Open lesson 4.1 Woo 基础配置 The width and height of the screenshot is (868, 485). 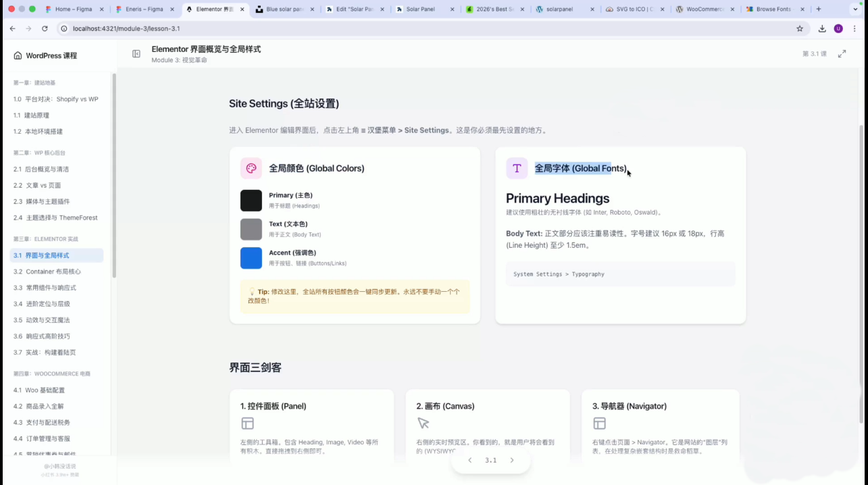[x=57, y=390]
